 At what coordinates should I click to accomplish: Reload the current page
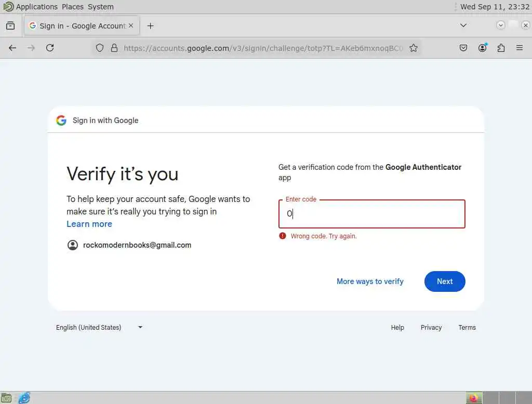click(x=50, y=48)
